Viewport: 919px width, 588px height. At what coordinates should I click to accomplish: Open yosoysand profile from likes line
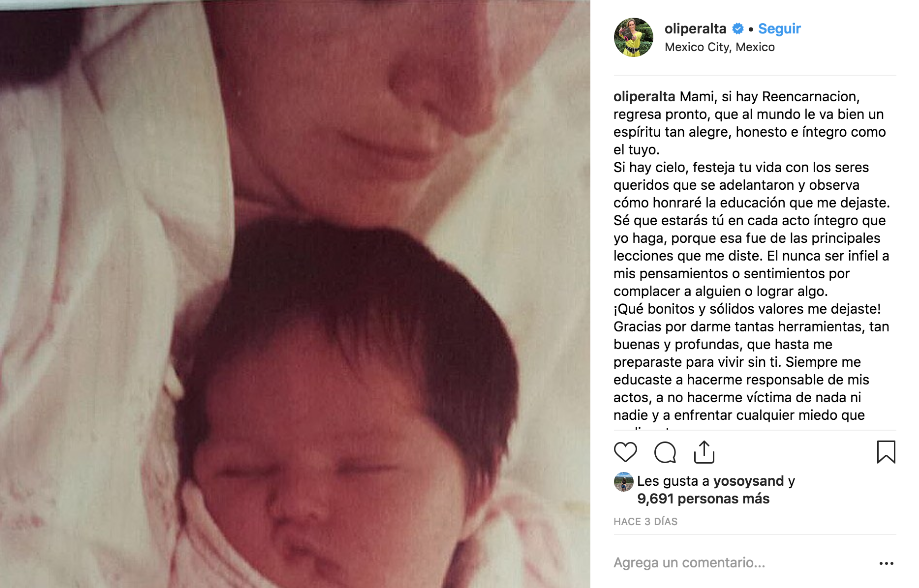coord(748,481)
